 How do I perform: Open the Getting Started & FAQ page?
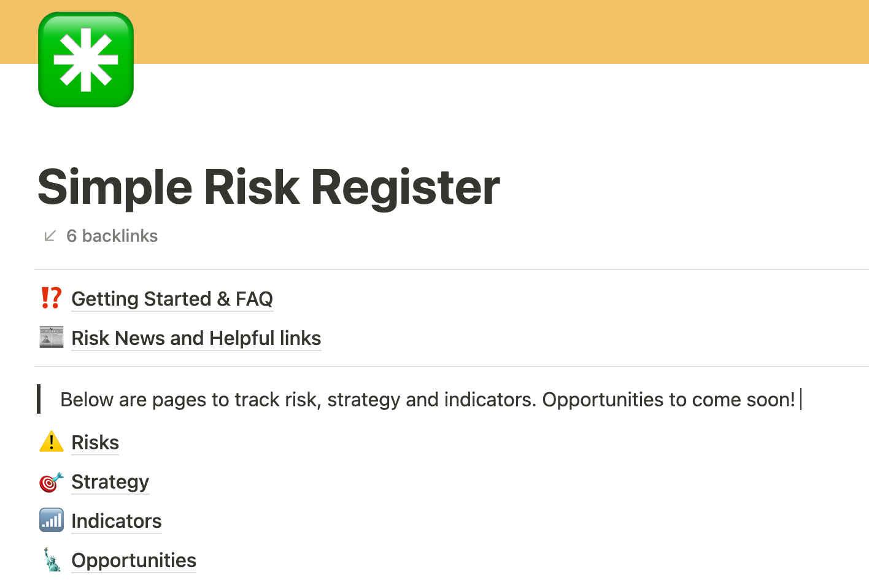[172, 299]
